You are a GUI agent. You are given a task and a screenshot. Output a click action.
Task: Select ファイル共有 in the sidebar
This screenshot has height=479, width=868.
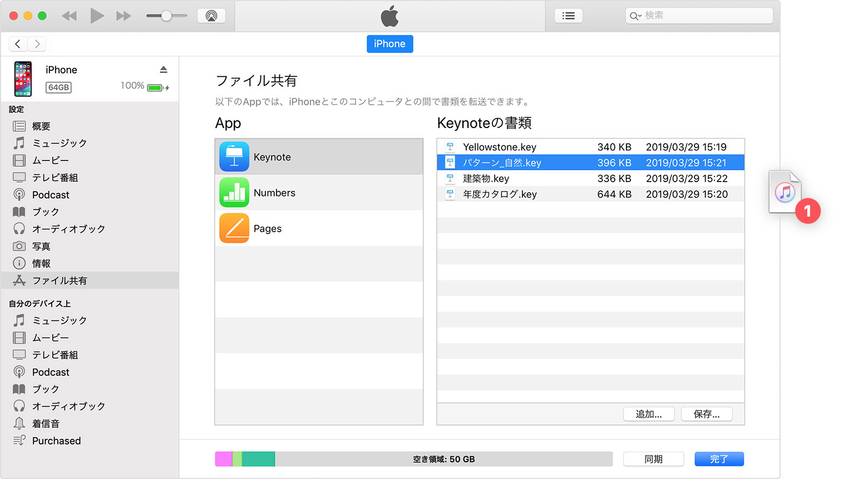tap(90, 281)
